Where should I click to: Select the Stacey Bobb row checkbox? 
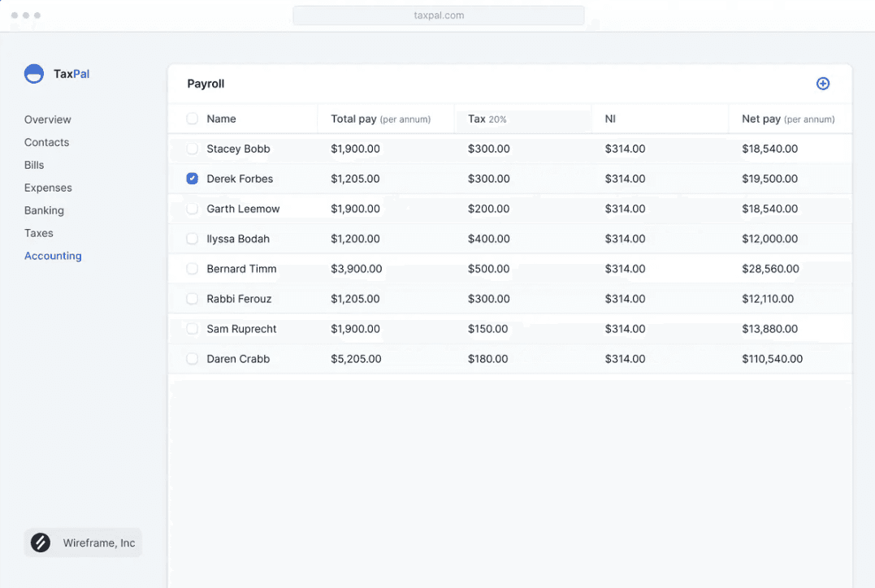[193, 149]
